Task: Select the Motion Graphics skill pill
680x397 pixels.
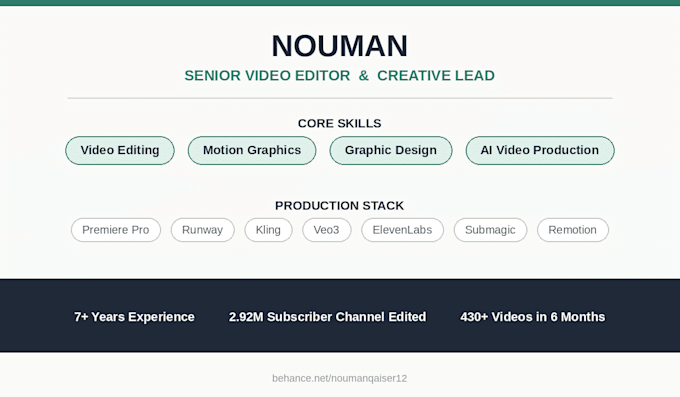Action: coord(252,150)
